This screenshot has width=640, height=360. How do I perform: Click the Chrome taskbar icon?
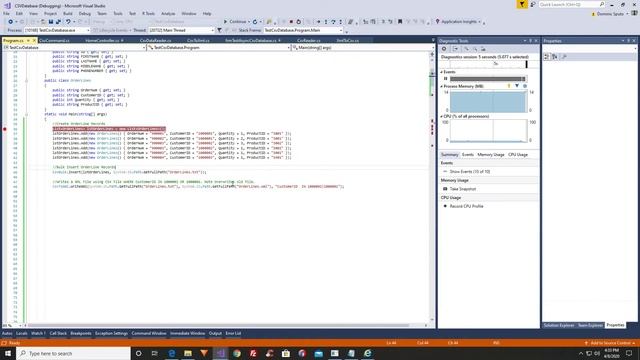[237, 353]
